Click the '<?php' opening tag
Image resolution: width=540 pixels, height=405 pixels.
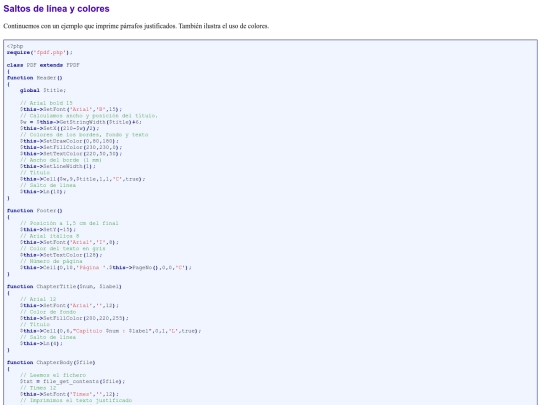(15, 46)
